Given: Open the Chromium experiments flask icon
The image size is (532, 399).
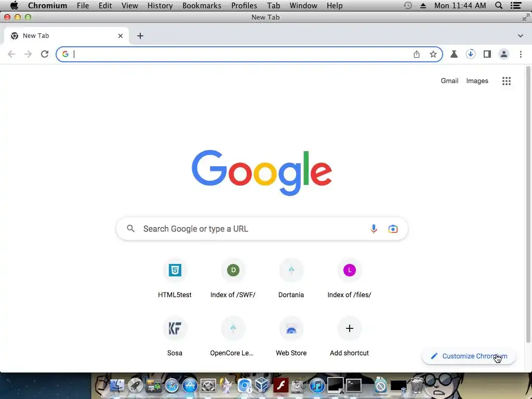Looking at the screenshot, I should (x=454, y=54).
